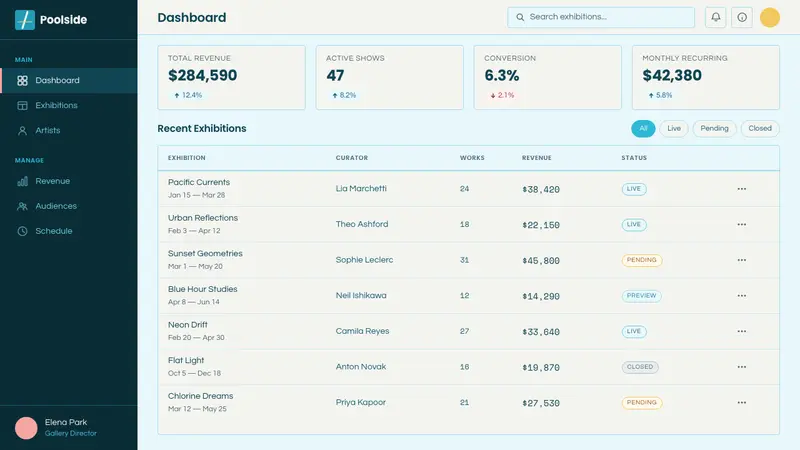Open the info help icon
The width and height of the screenshot is (800, 450).
(x=742, y=17)
